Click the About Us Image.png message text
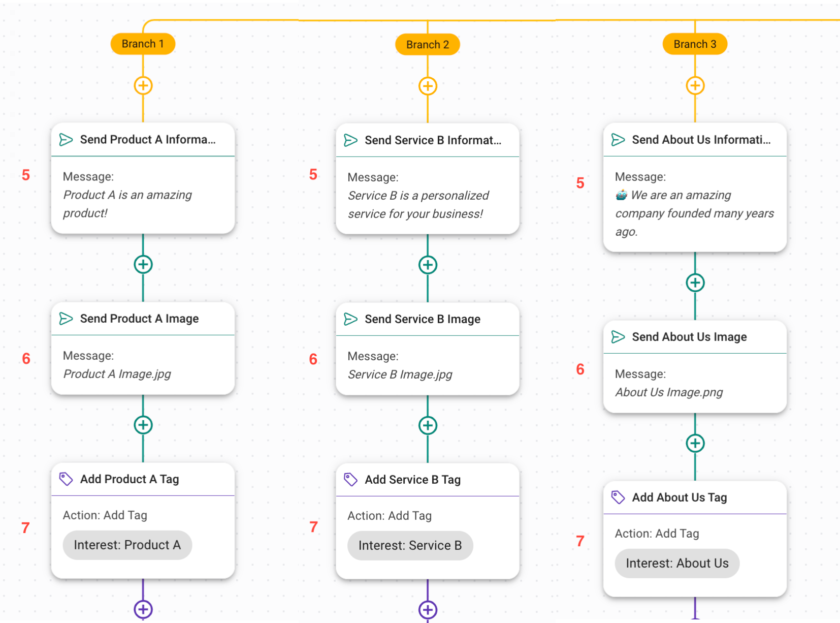 click(668, 392)
